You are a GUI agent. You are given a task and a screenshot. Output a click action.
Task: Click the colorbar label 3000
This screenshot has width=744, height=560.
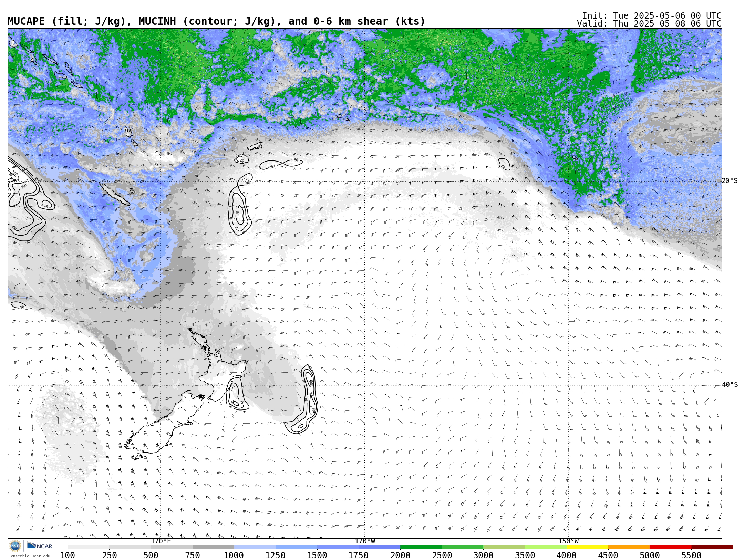(x=483, y=556)
